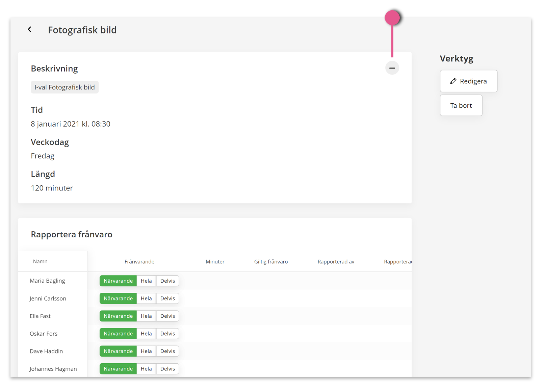This screenshot has height=392, width=546.
Task: Open Redigera to edit the lesson
Action: coord(468,81)
